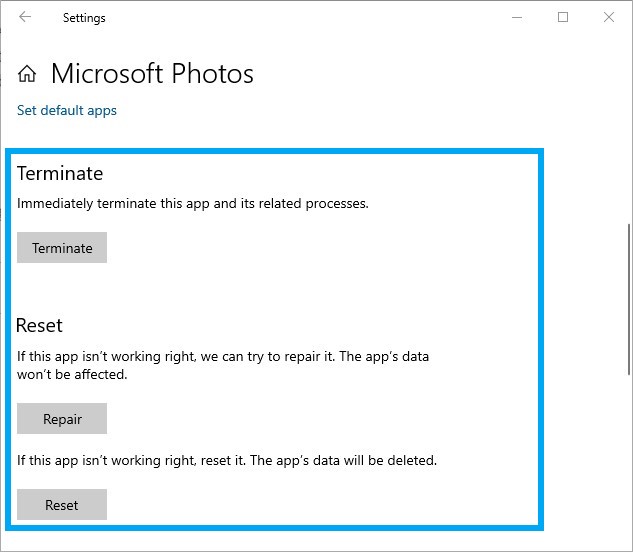Click the vertical scrollbar thumb
This screenshot has width=633, height=552.
(x=629, y=300)
